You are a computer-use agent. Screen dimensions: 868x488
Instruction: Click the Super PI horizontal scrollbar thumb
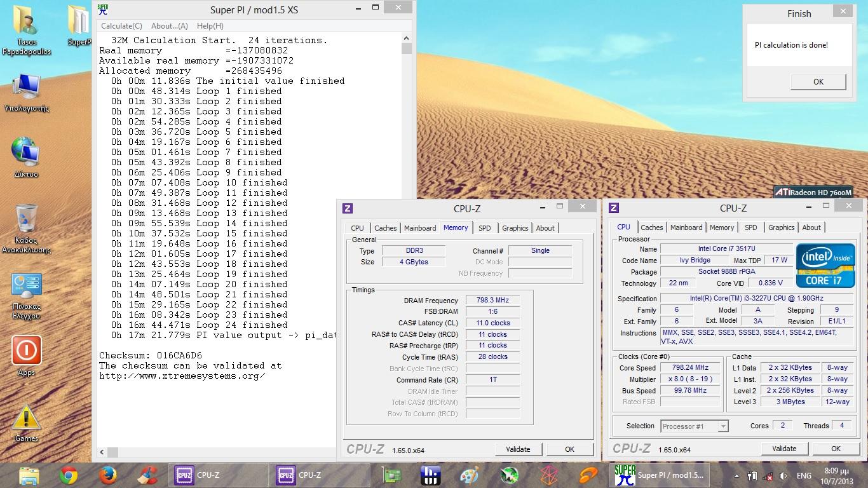tap(112, 452)
